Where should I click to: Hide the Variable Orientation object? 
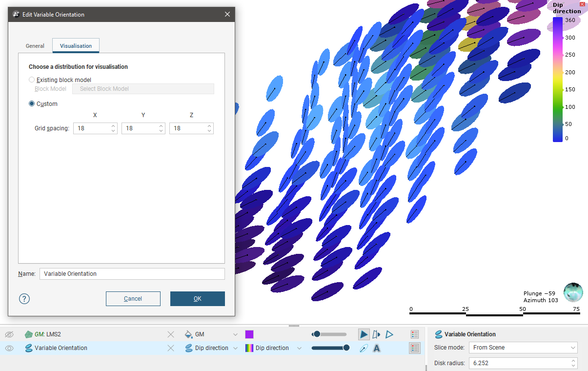(9, 348)
